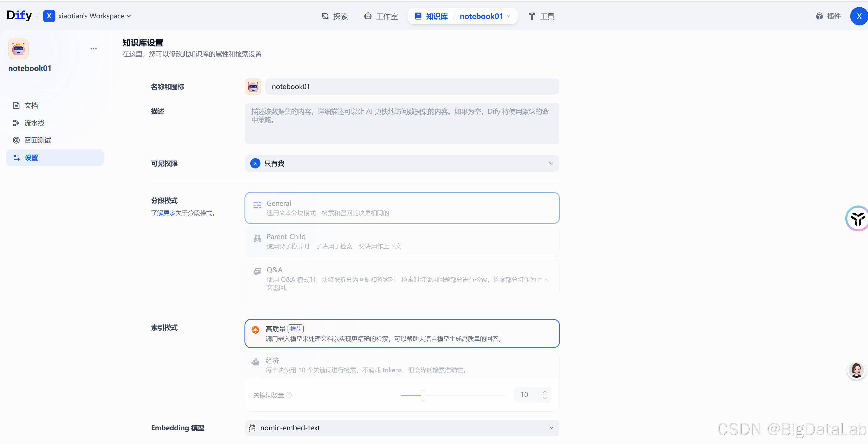Select the General chunk mode

[x=402, y=208]
